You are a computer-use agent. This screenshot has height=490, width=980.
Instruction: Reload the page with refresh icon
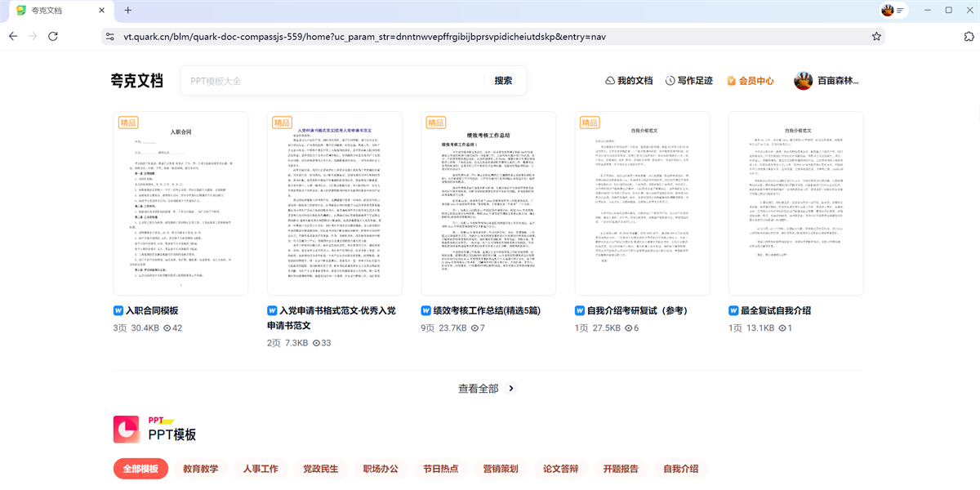(x=53, y=37)
